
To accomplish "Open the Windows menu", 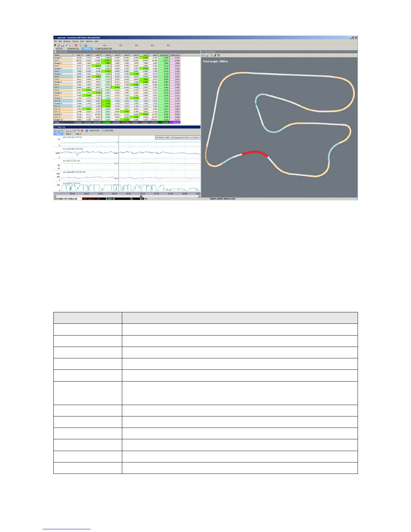I will click(89, 41).
